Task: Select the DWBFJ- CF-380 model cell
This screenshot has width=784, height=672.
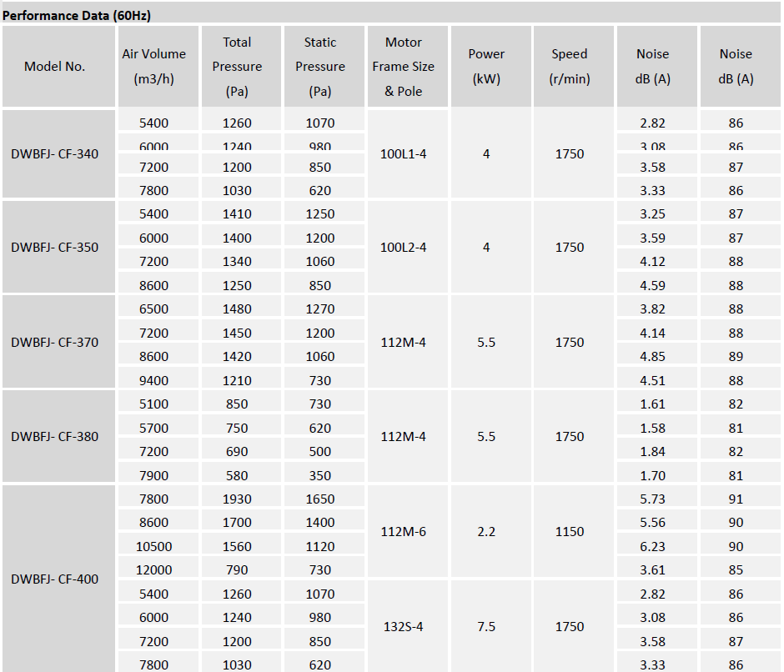Action: (55, 437)
